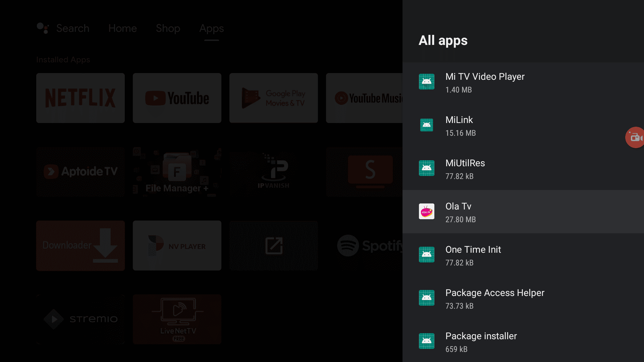644x362 pixels.
Task: Choose the Package Access Helper entry
Action: [523, 299]
